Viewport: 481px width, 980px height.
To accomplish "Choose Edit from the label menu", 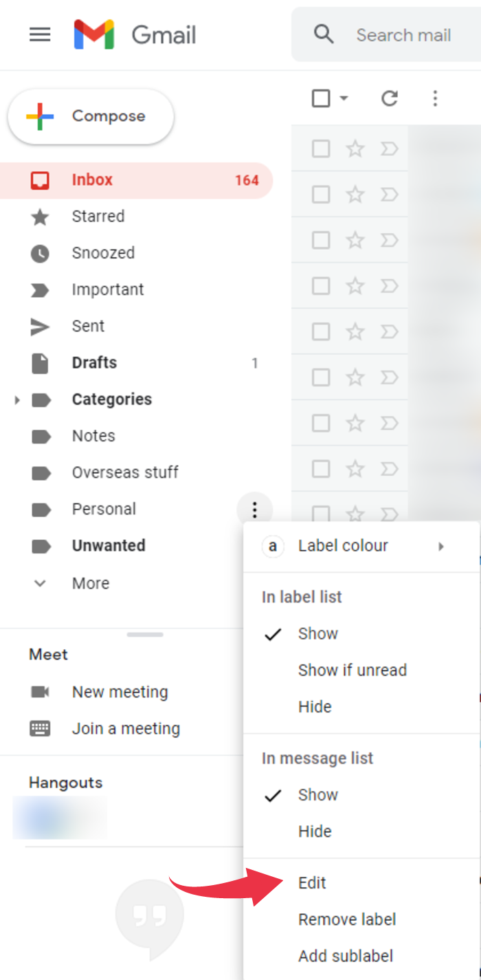I will point(312,882).
